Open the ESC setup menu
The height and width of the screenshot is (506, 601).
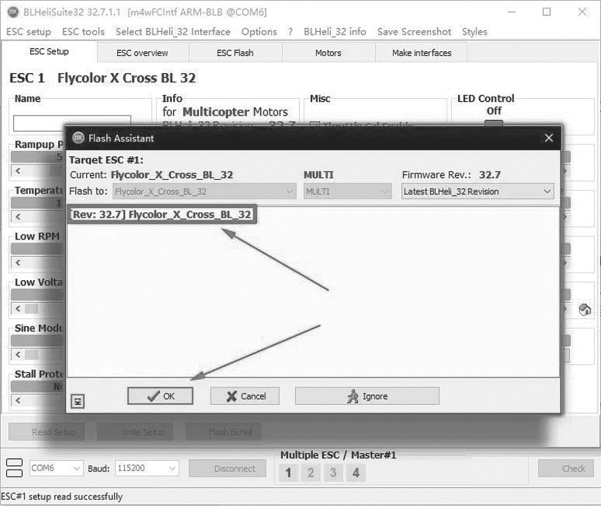29,31
